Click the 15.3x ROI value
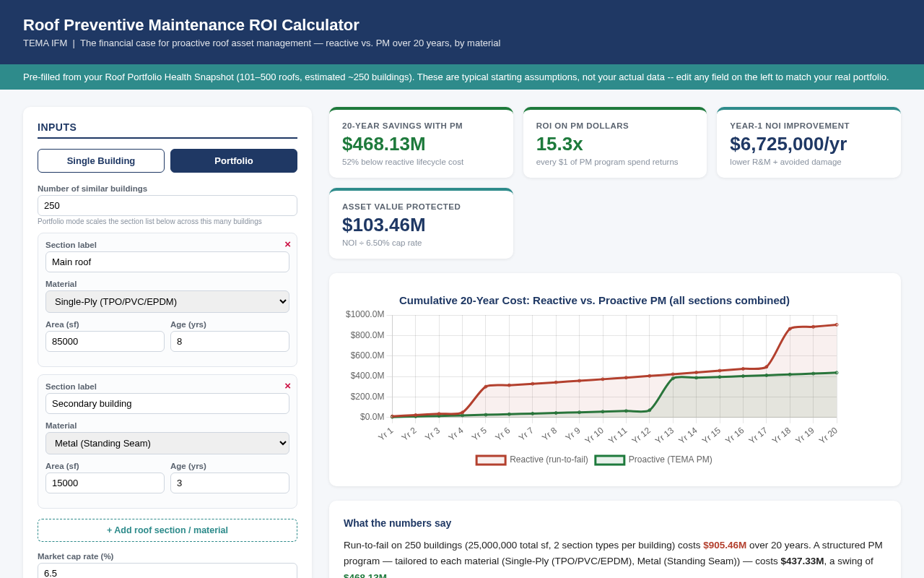Screen dimensions: 924x578 [559, 144]
